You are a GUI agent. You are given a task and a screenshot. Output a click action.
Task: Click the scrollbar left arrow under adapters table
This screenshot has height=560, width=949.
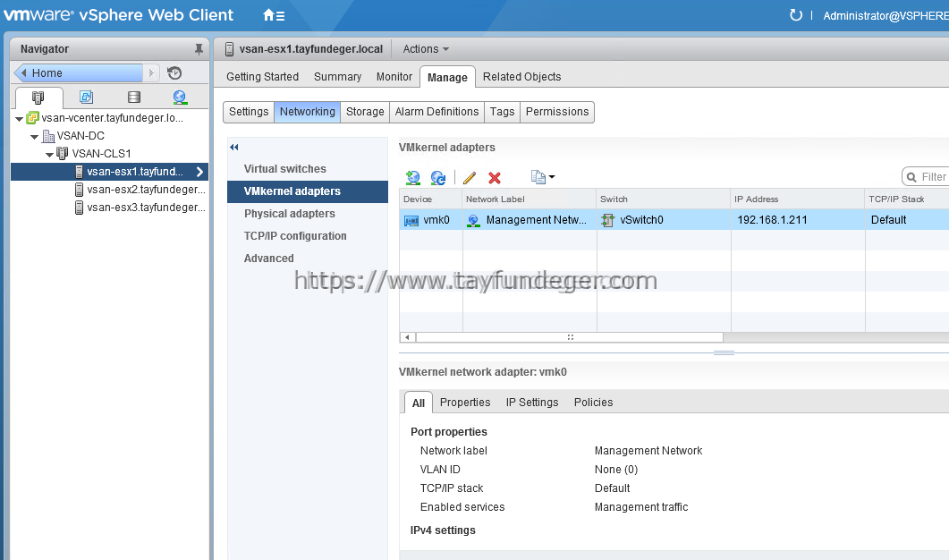(407, 337)
